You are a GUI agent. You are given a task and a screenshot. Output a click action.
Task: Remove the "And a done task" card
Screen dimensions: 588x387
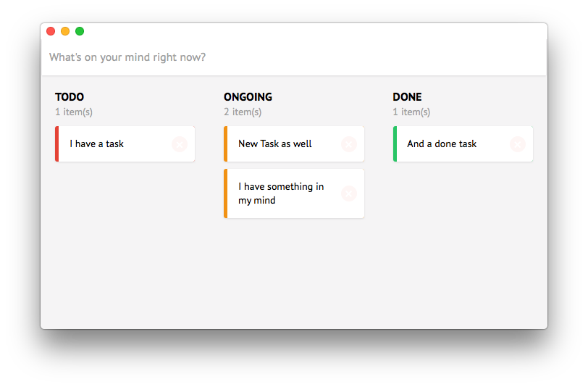(x=518, y=144)
